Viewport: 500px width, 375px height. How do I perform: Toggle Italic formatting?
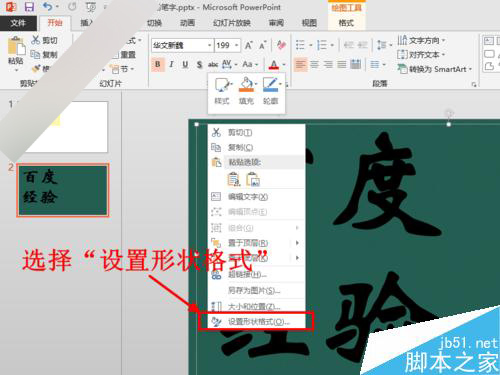coord(171,64)
